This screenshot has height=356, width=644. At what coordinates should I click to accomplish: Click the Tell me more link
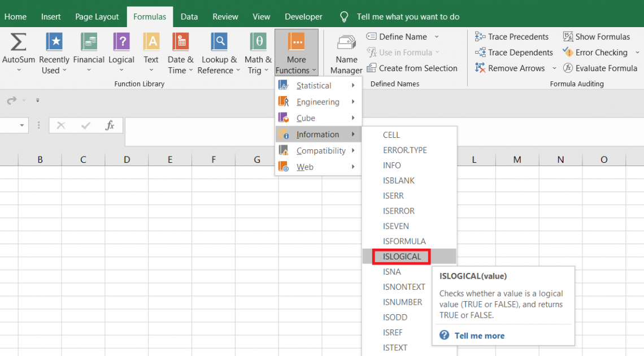pyautogui.click(x=479, y=336)
